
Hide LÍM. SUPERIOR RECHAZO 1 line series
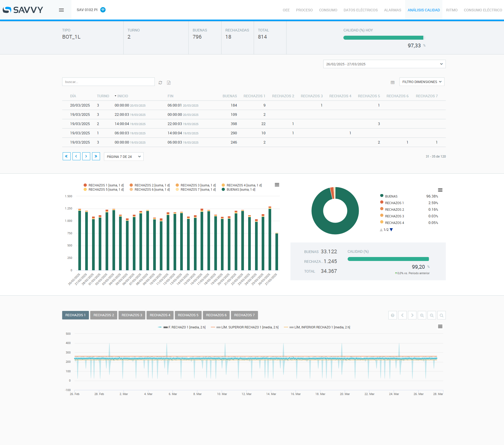point(249,327)
